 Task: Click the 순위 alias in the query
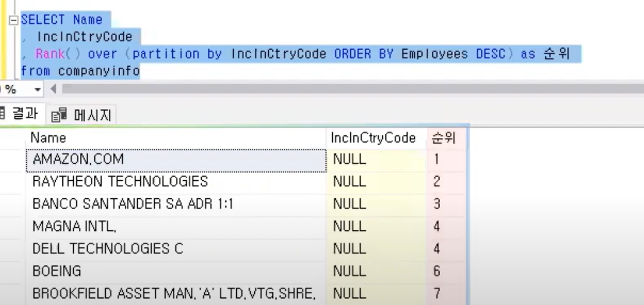pos(556,54)
